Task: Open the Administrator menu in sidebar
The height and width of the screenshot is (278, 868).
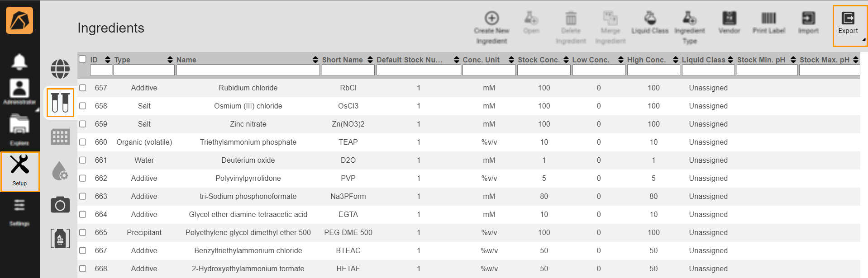Action: click(x=19, y=91)
